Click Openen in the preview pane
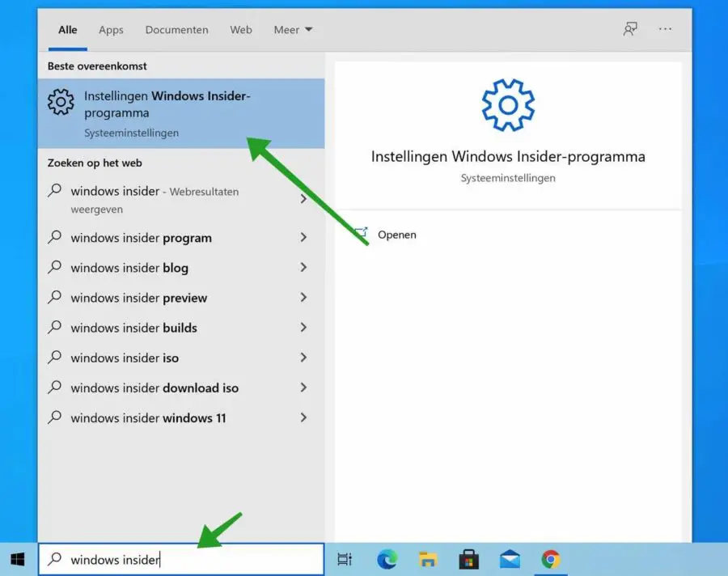Viewport: 728px width, 576px height. pyautogui.click(x=386, y=235)
